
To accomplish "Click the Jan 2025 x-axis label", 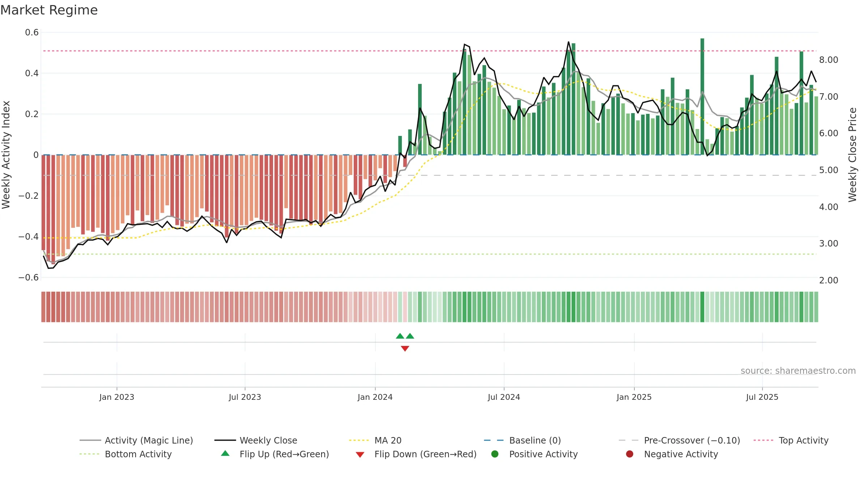I will coord(634,397).
